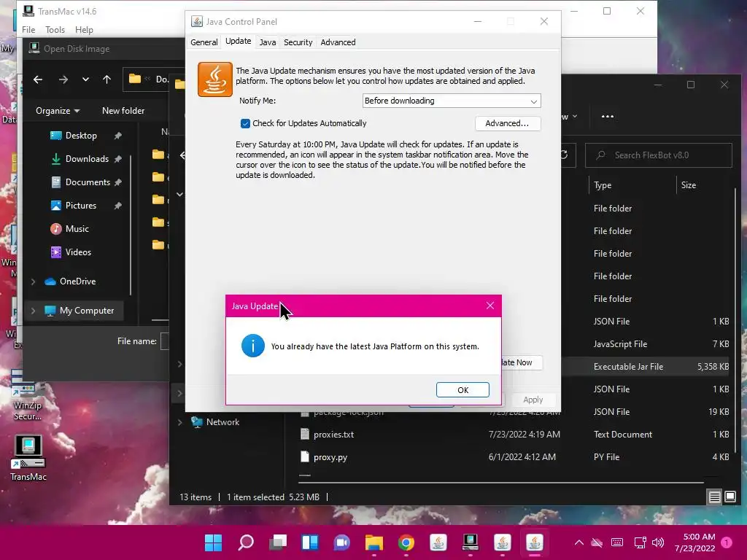Select Downloads in the navigation pane

87,158
